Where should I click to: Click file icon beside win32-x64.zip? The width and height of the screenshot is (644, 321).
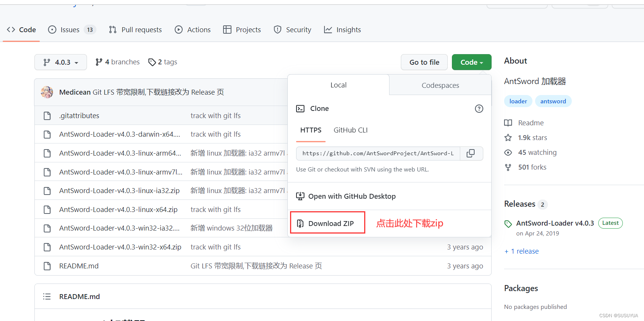click(x=47, y=247)
